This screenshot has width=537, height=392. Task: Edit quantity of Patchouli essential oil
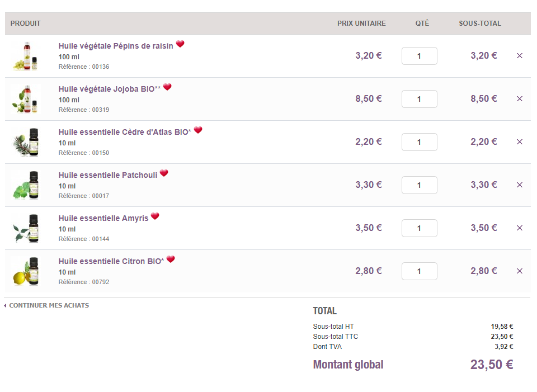tap(419, 185)
